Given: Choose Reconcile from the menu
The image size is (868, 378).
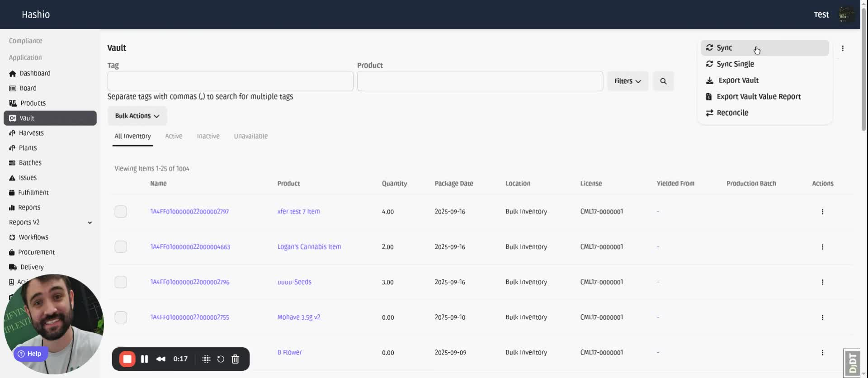Looking at the screenshot, I should pos(764,113).
